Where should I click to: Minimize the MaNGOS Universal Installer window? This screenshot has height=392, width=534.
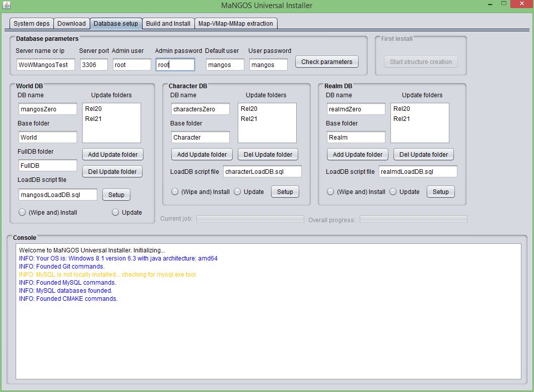[490, 5]
